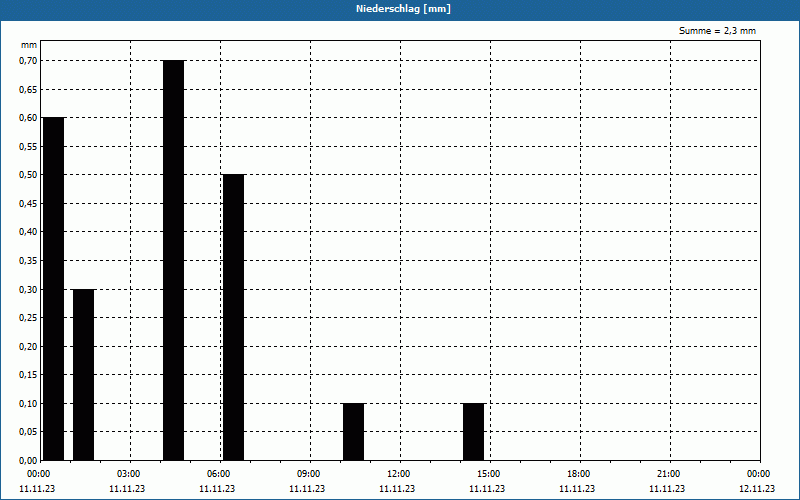800x500 pixels.
Task: Select the 0,45 y-axis value
Action: [x=28, y=204]
